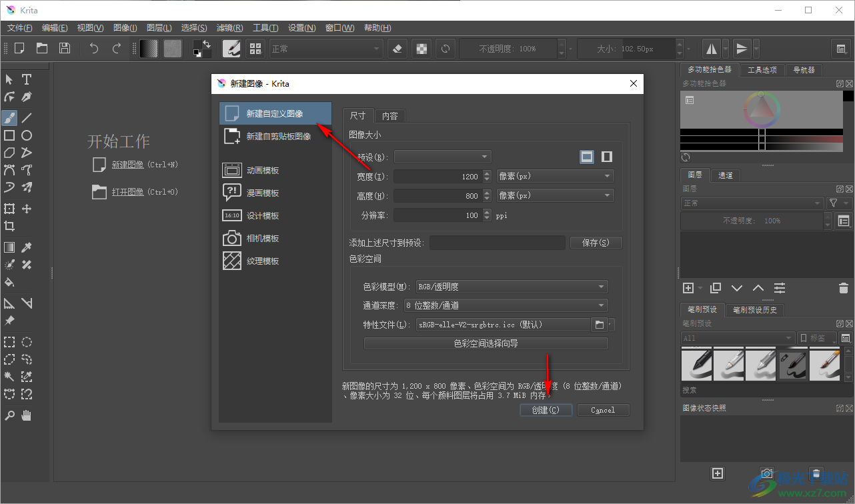The width and height of the screenshot is (855, 504).
Task: Select the Gradient tool in toolbox
Action: point(9,247)
